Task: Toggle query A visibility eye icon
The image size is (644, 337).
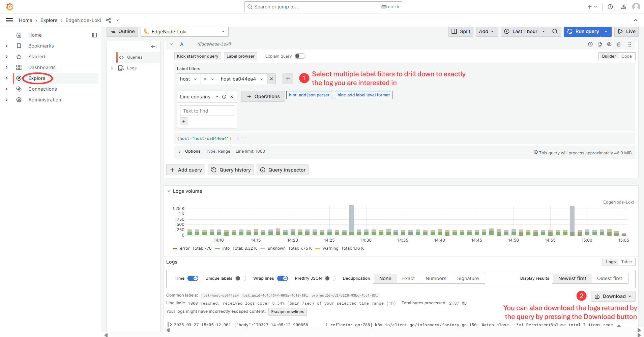Action: [609, 44]
